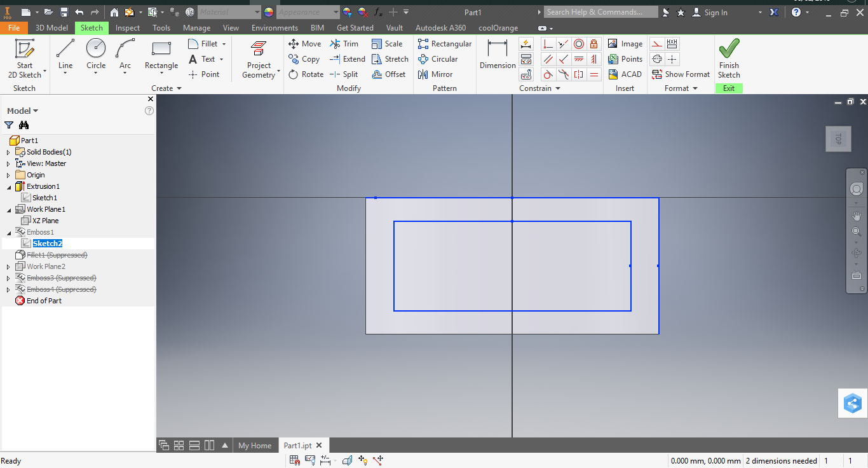Apply the Tangent constraint
Screen dimensions: 868x468
click(548, 74)
